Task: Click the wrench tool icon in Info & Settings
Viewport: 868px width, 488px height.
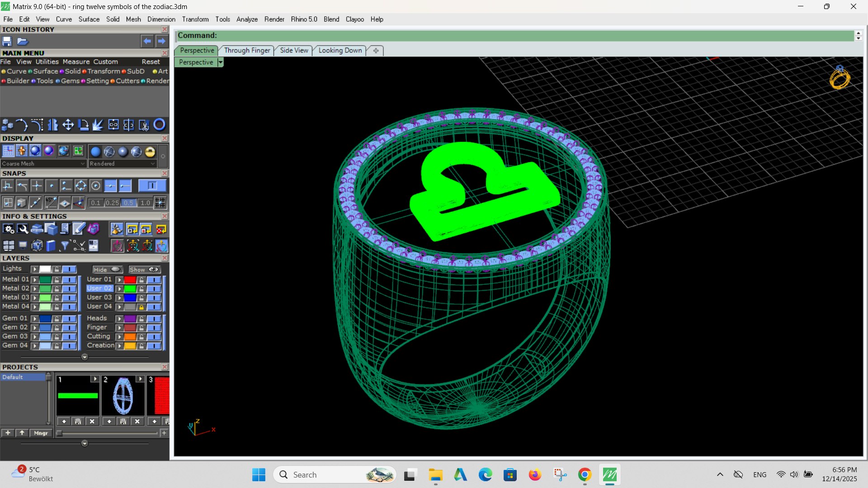Action: (x=23, y=230)
